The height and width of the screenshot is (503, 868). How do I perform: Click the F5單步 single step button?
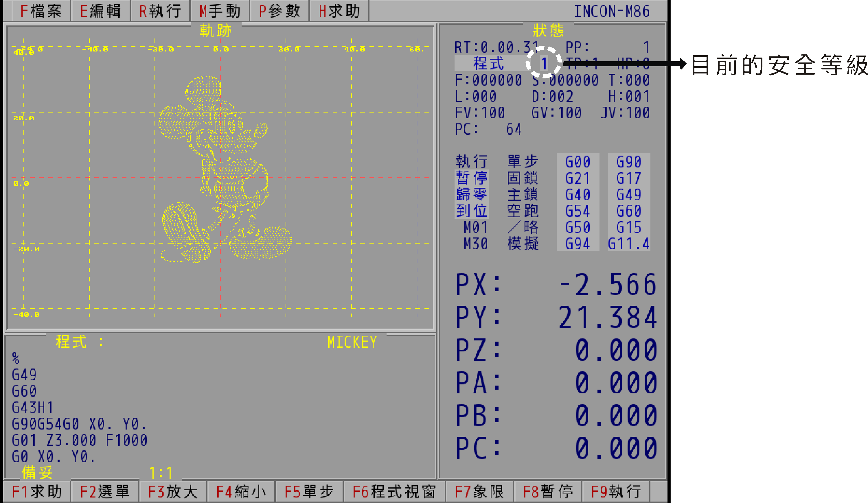[x=309, y=492]
